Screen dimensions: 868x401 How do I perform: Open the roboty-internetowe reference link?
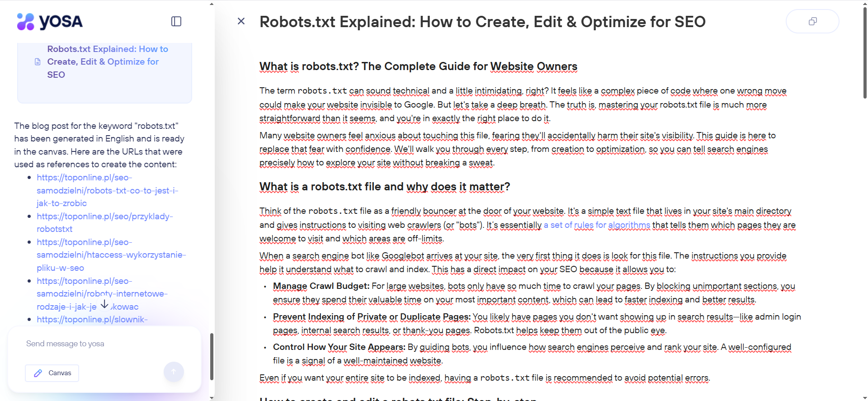102,293
